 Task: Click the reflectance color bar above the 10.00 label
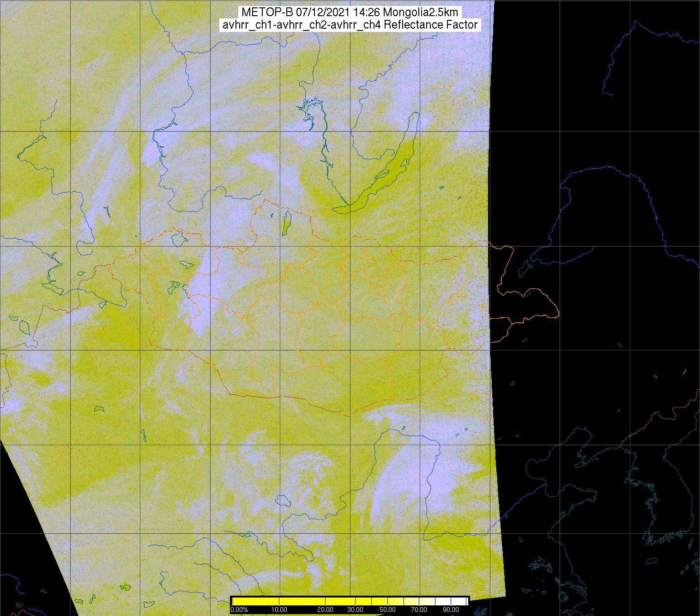[x=279, y=601]
